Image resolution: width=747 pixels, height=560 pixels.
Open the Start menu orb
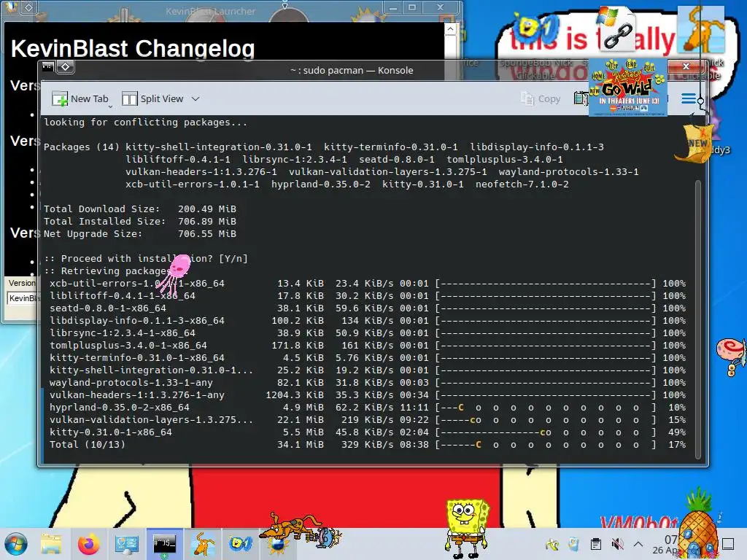[x=16, y=544]
